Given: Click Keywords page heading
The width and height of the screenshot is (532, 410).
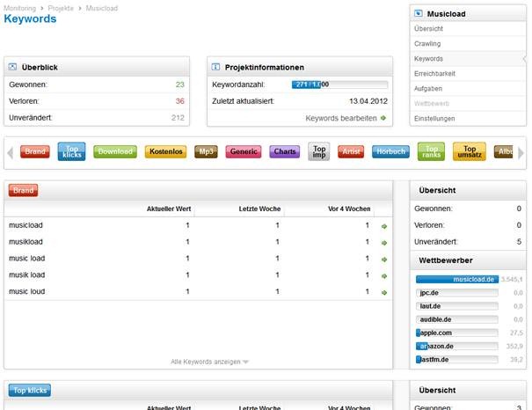Looking at the screenshot, I should pyautogui.click(x=30, y=18).
